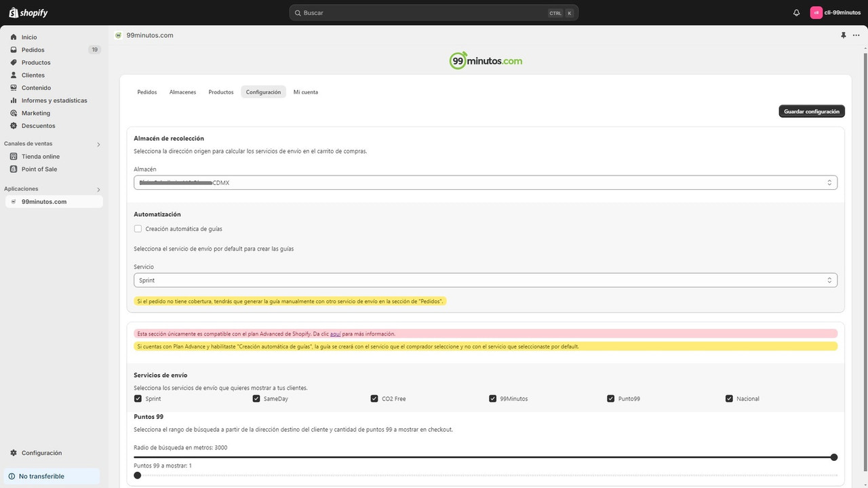
Task: Click the search magnifier icon
Action: pos(297,13)
